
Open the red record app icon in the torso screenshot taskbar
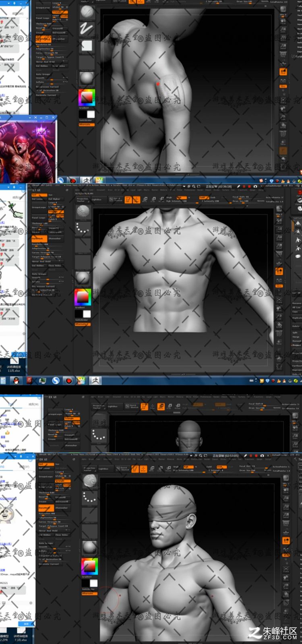69,380
